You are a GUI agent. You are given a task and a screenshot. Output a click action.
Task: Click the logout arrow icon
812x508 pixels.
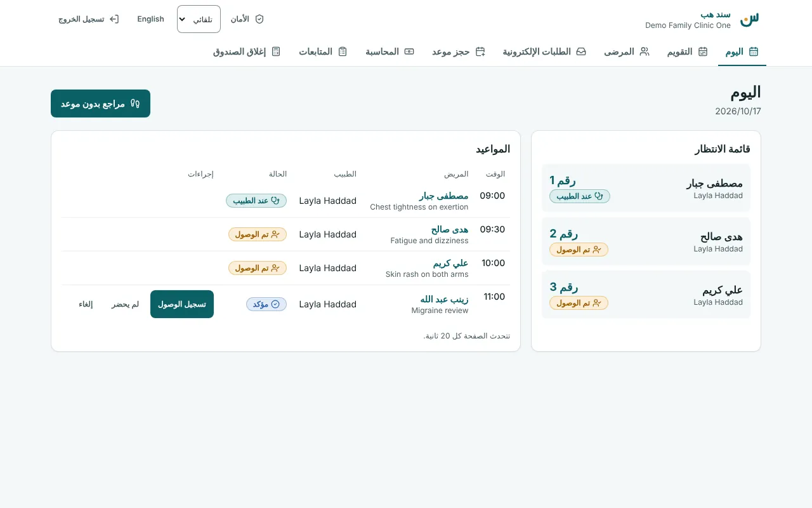[114, 19]
